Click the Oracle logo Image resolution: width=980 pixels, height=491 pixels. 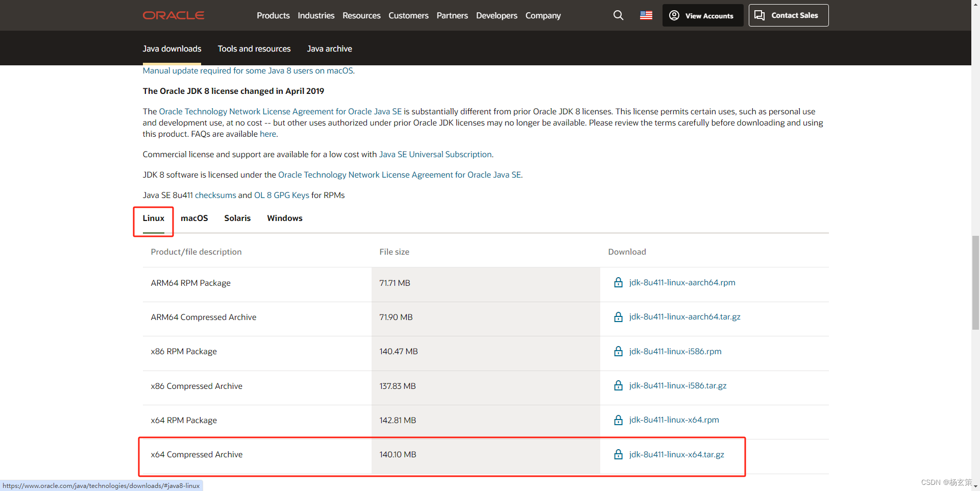tap(173, 15)
